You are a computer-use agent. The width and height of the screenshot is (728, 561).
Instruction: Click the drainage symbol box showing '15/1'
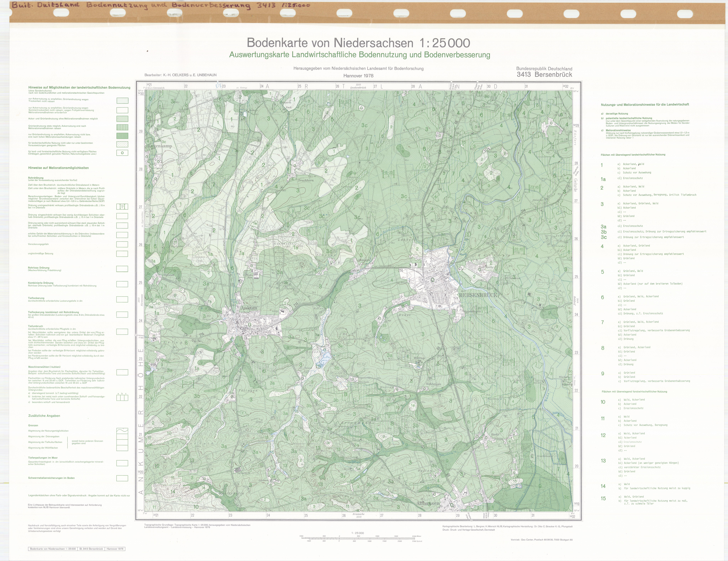tap(122, 207)
